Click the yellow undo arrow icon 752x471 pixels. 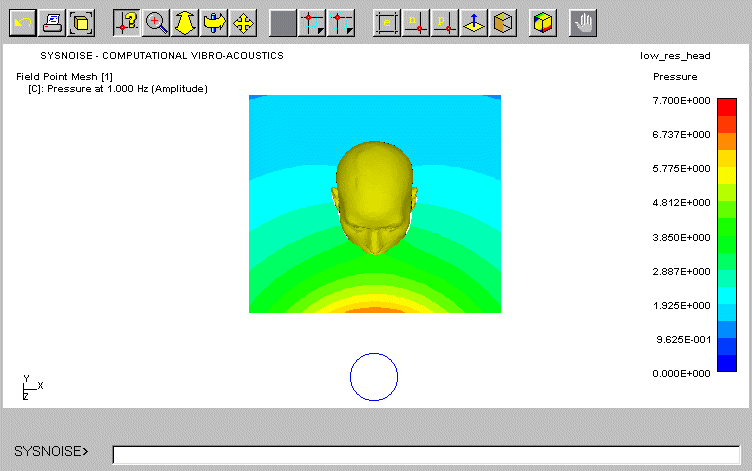(23, 21)
